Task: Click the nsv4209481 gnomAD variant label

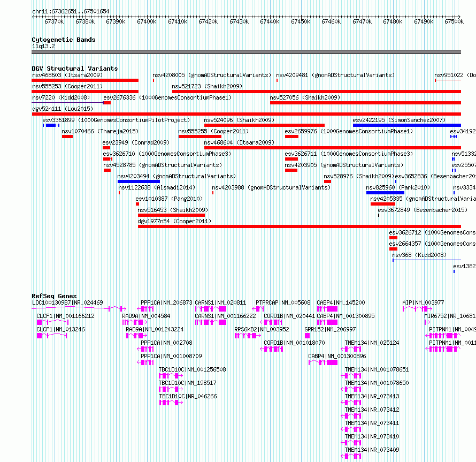Action: (x=335, y=75)
